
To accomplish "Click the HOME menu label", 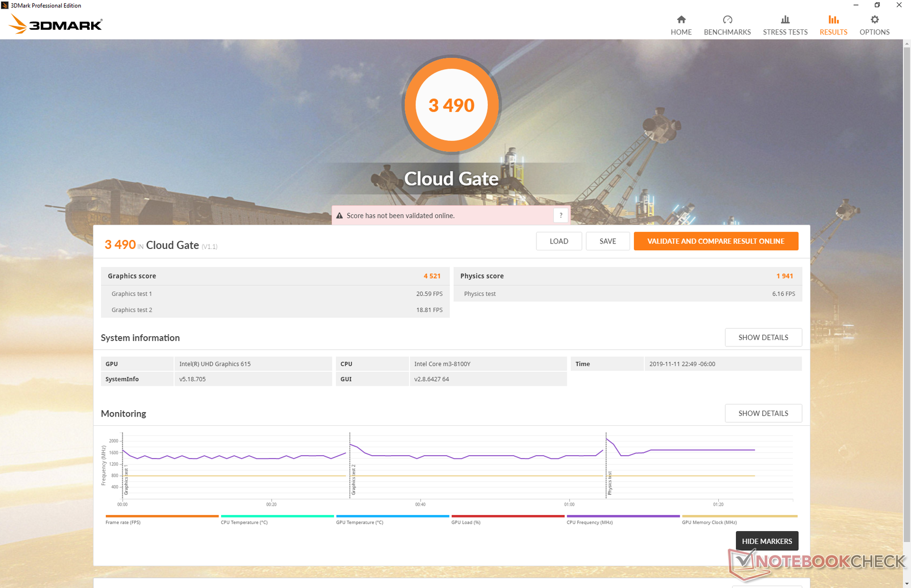I will 681,32.
